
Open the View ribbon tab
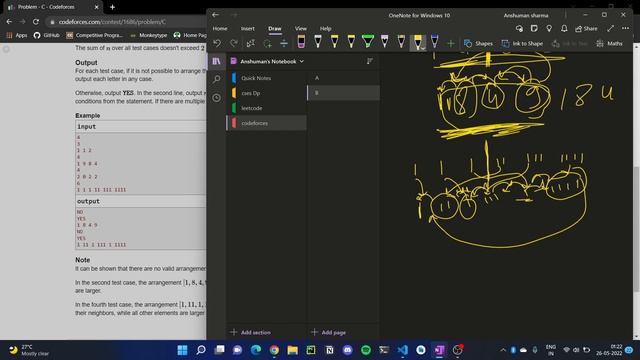300,29
